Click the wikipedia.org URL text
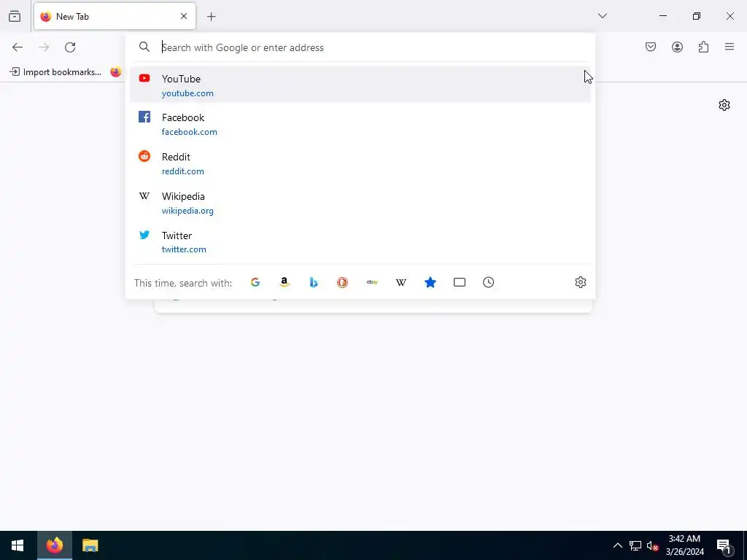This screenshot has width=747, height=560. 187,211
